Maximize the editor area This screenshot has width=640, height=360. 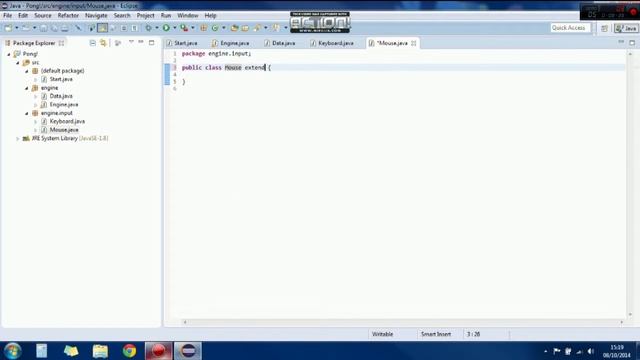632,42
